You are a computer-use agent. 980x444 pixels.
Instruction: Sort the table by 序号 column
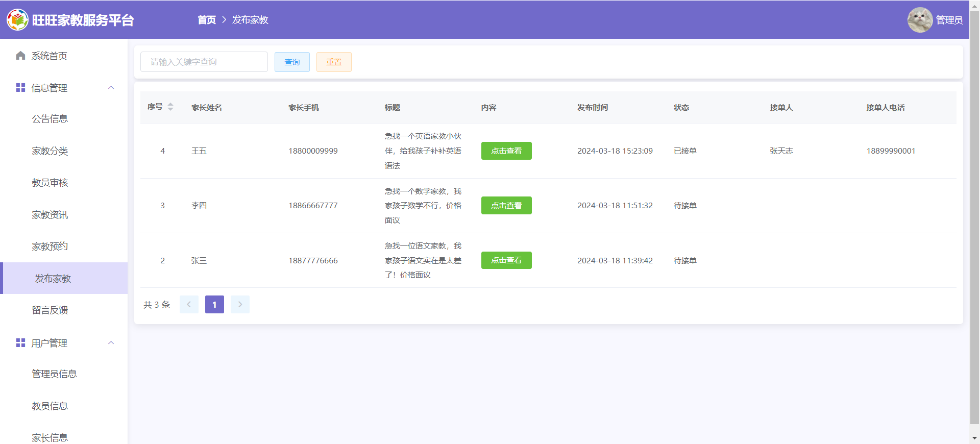coord(170,107)
